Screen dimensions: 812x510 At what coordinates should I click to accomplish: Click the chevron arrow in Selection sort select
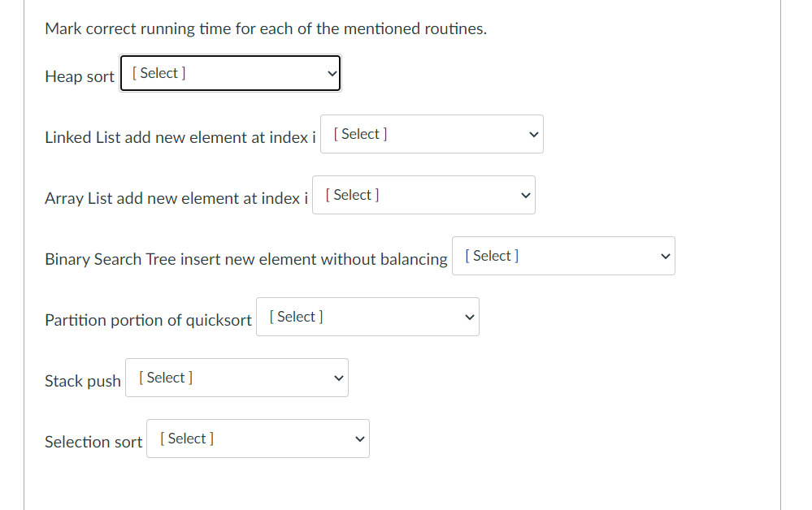coord(360,439)
